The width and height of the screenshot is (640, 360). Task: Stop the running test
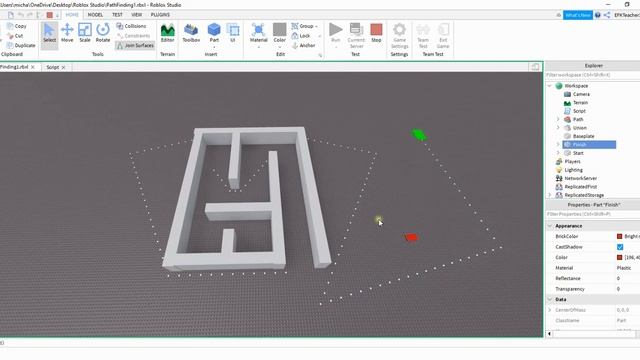tap(376, 33)
